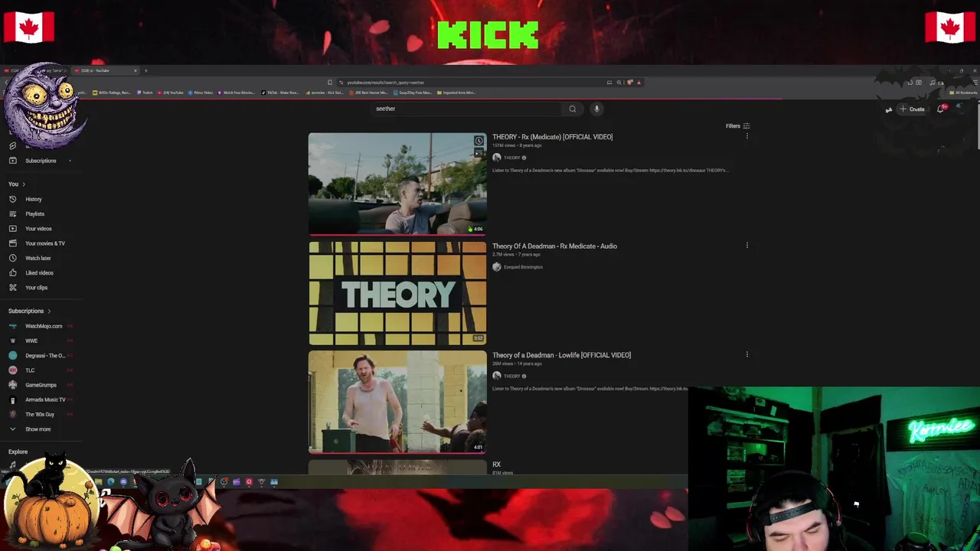Visit THEORY channel under Rx Medicate video

tap(511, 158)
